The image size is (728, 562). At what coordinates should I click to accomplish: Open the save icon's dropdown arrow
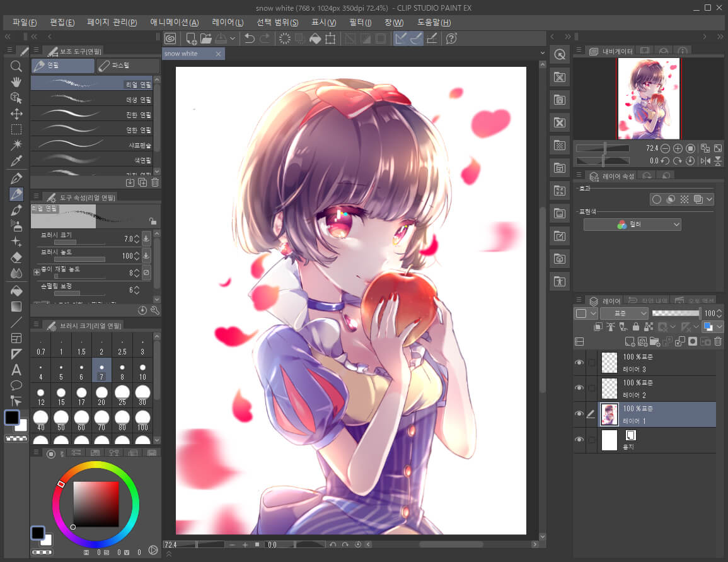231,38
